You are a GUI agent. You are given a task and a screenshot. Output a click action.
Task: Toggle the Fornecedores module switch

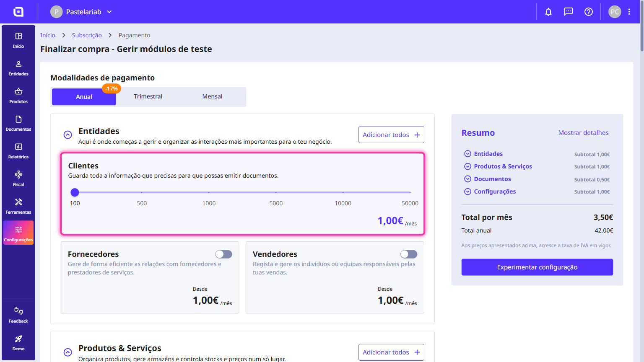pyautogui.click(x=223, y=254)
